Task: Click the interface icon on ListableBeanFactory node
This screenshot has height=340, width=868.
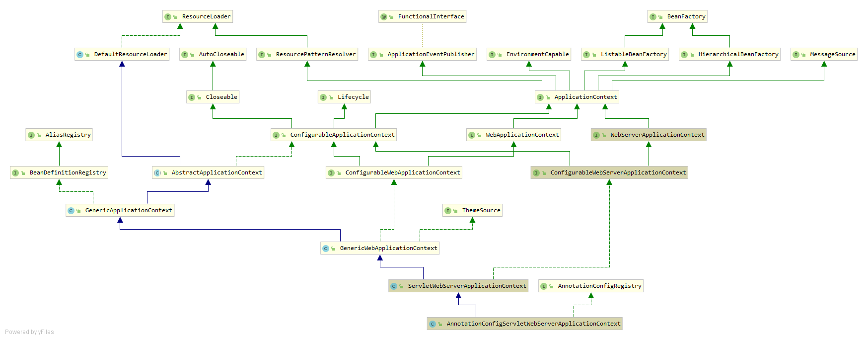Action: pos(586,55)
